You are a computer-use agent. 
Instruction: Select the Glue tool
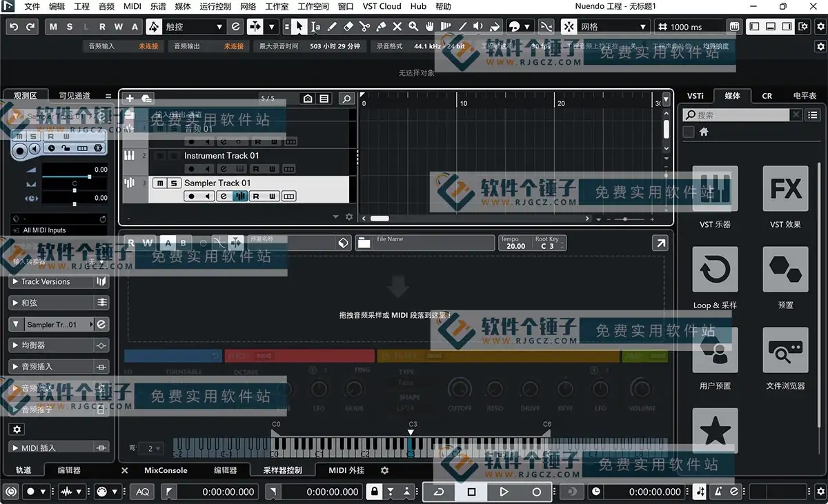pos(381,27)
